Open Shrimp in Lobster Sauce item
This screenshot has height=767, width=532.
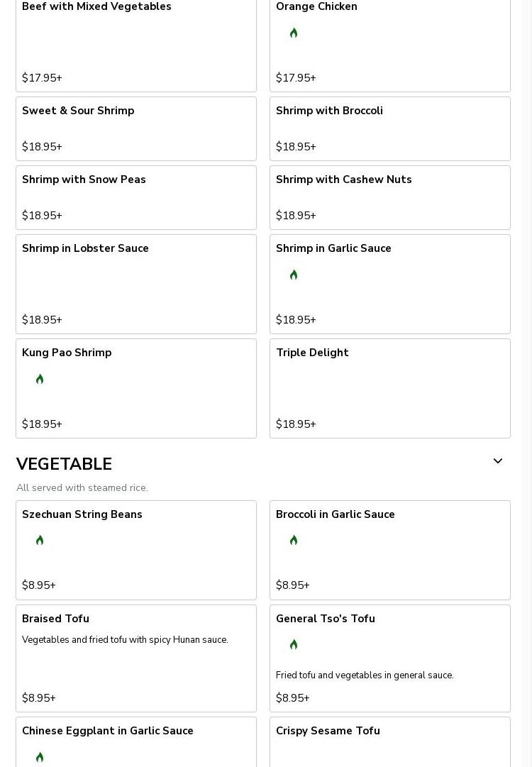coord(135,284)
